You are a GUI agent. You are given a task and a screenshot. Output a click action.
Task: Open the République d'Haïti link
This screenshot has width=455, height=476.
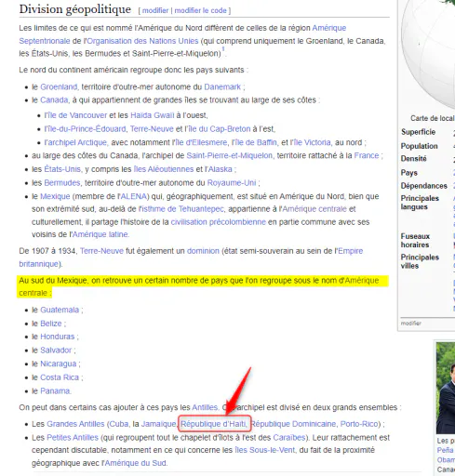pyautogui.click(x=214, y=424)
